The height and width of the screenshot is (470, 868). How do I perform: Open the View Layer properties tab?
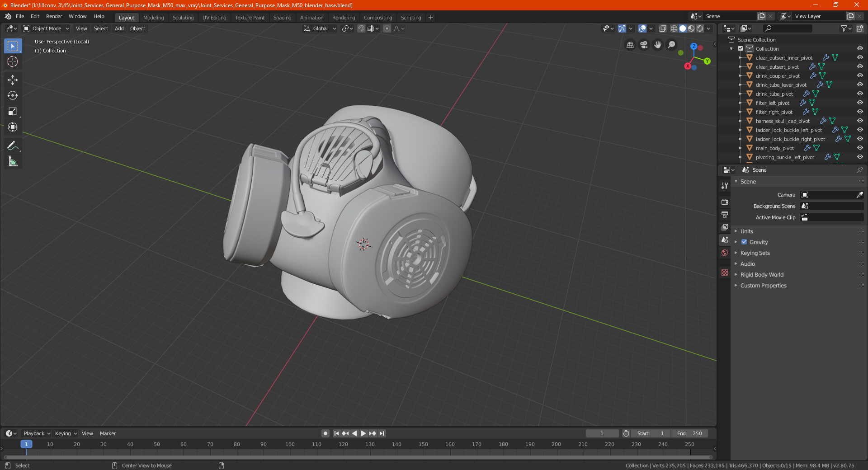[725, 227]
